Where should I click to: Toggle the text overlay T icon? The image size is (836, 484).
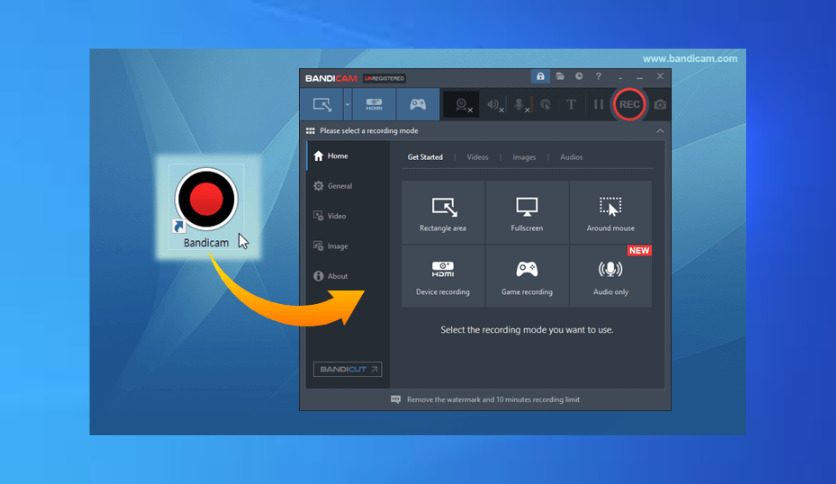(571, 104)
